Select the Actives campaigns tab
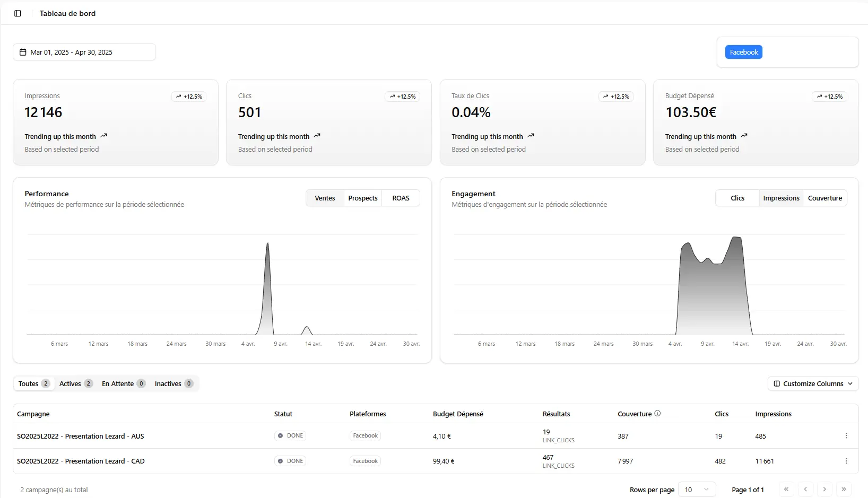This screenshot has height=498, width=868. [75, 384]
